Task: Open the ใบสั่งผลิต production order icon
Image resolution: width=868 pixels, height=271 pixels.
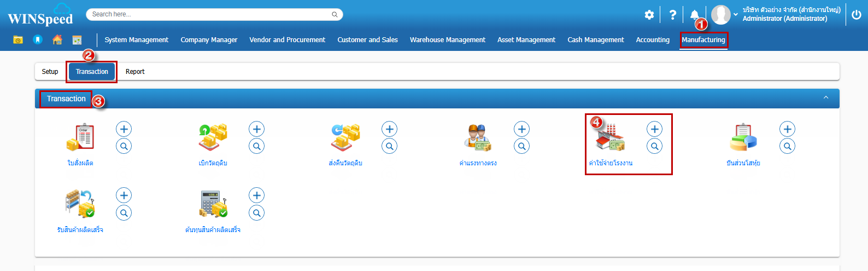Action: click(x=80, y=137)
